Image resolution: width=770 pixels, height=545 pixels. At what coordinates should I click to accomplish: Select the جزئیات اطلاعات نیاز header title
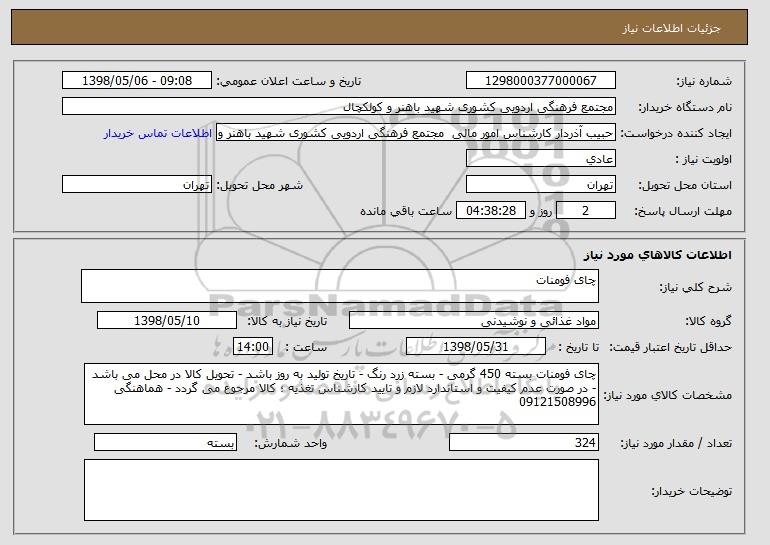[671, 28]
